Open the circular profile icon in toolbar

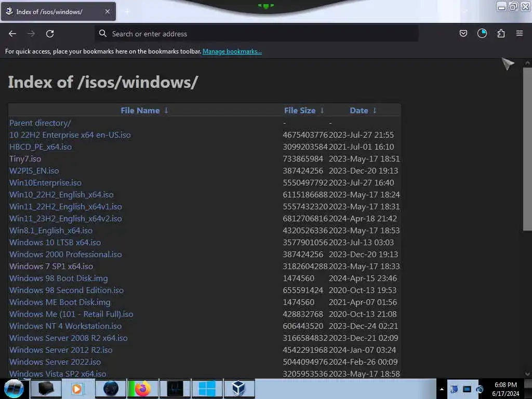(482, 33)
